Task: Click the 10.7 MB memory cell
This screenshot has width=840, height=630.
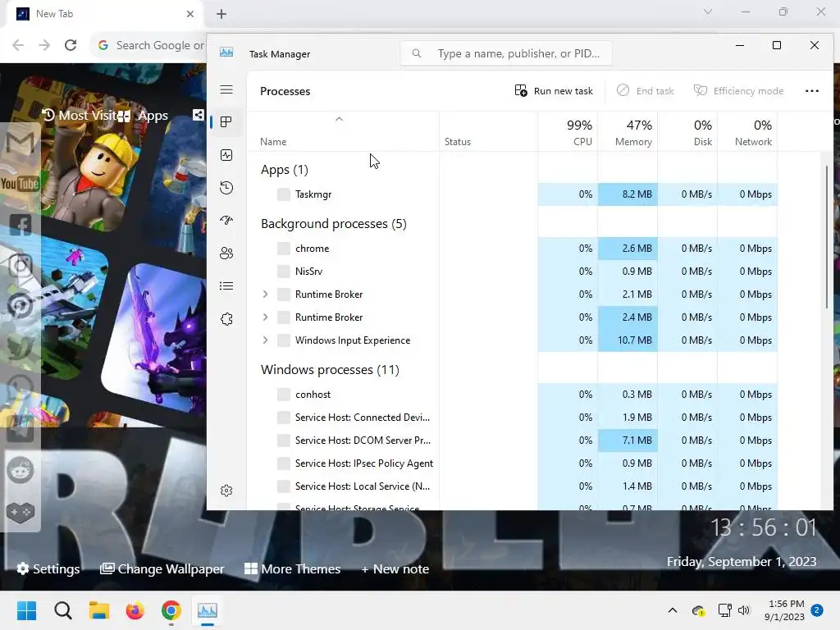Action: point(628,340)
